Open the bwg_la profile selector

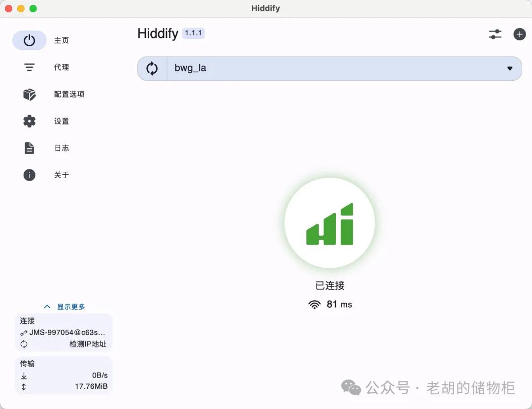(x=344, y=68)
